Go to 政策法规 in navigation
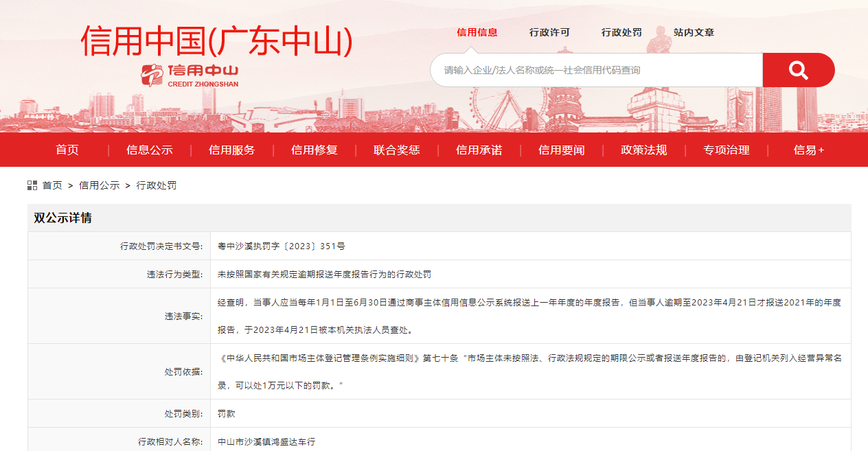This screenshot has width=868, height=451. click(644, 150)
